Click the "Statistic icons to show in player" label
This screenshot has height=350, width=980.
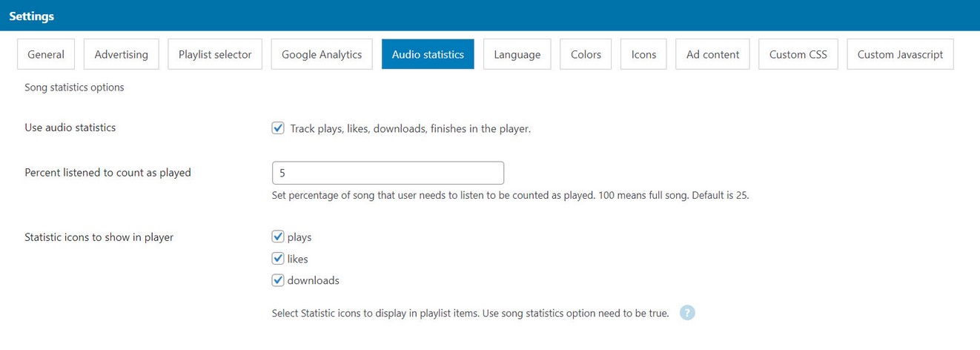coord(99,237)
